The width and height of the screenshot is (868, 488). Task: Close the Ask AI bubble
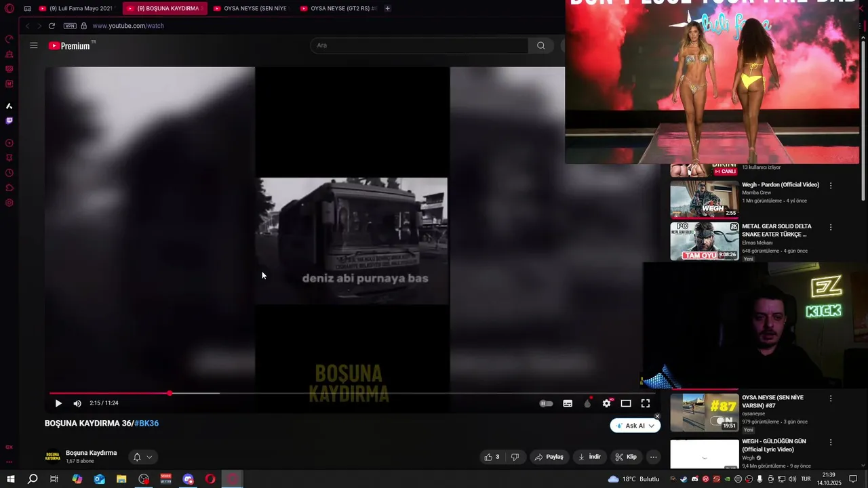tap(657, 416)
